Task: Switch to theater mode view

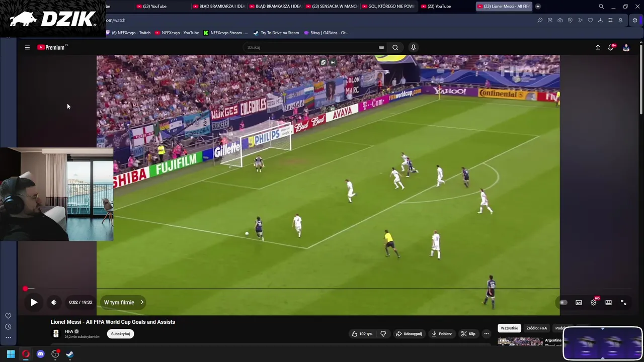Action: [608, 302]
